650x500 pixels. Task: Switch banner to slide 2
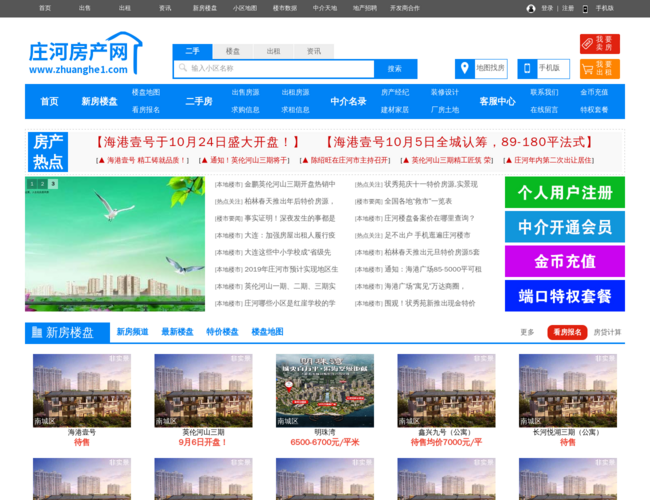(x=42, y=184)
